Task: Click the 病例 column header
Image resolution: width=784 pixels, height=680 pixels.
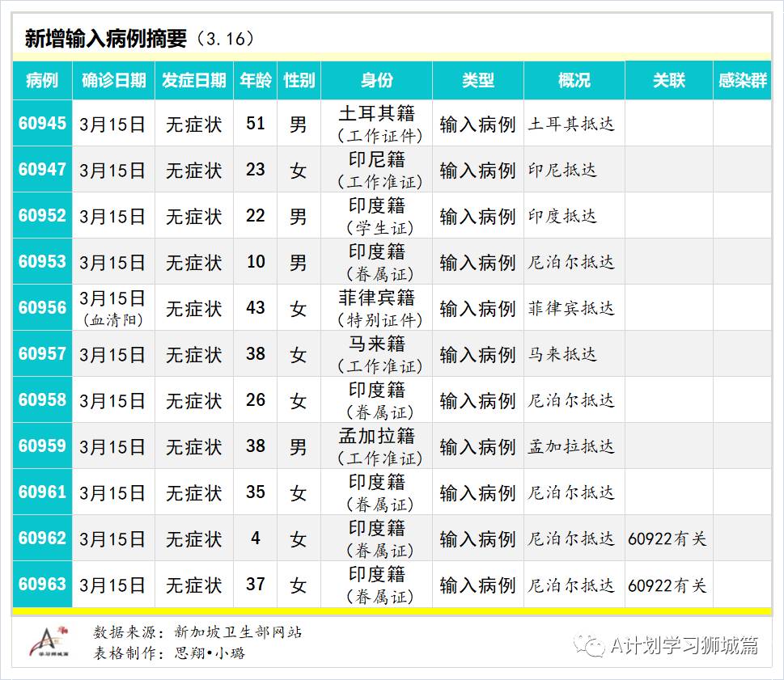Action: click(42, 81)
